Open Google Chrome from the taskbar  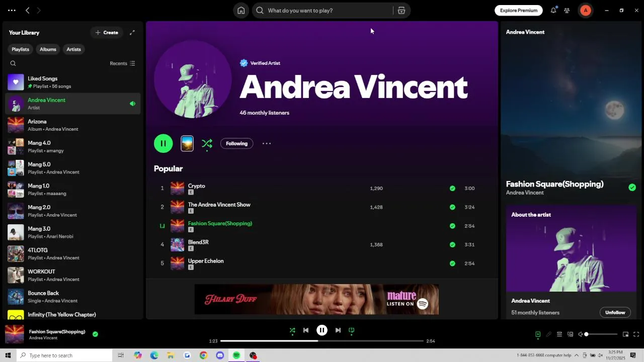(x=203, y=355)
